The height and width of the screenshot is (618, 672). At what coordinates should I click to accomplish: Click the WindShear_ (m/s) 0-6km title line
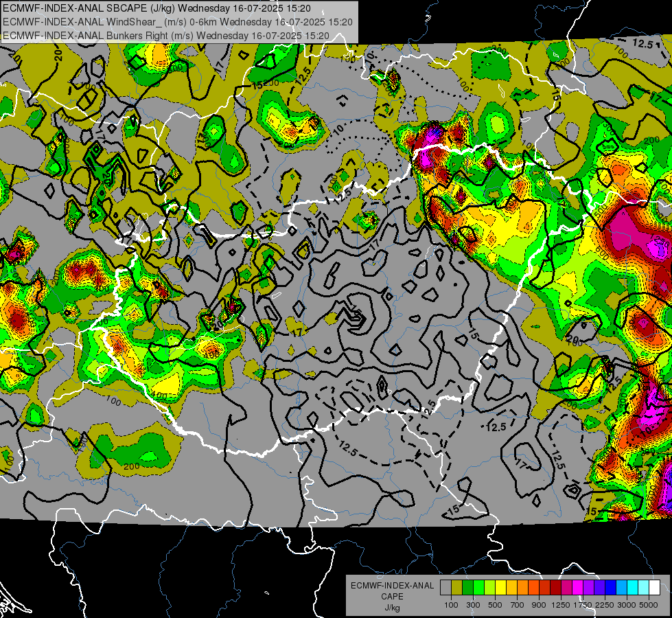177,22
